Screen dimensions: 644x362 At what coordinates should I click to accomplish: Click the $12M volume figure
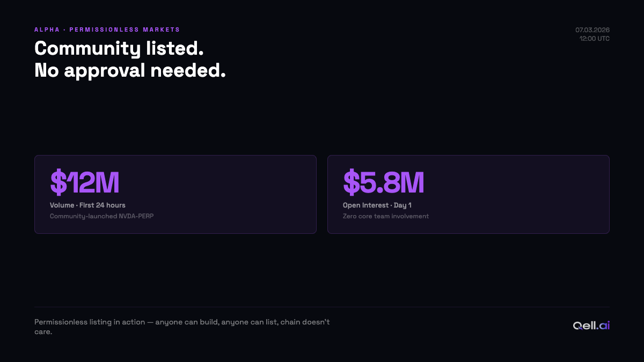click(85, 182)
